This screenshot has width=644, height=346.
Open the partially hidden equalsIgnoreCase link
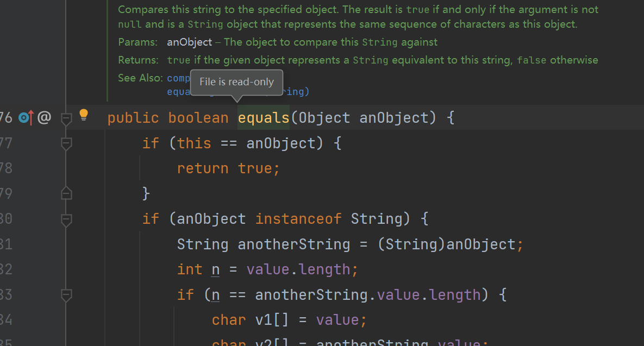point(178,92)
